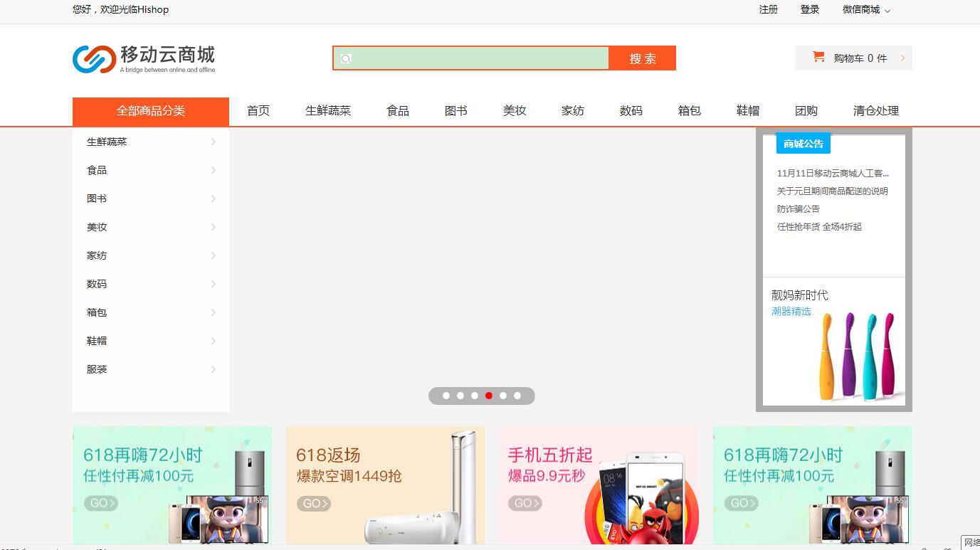
Task: Click the 登录 link
Action: pyautogui.click(x=810, y=9)
